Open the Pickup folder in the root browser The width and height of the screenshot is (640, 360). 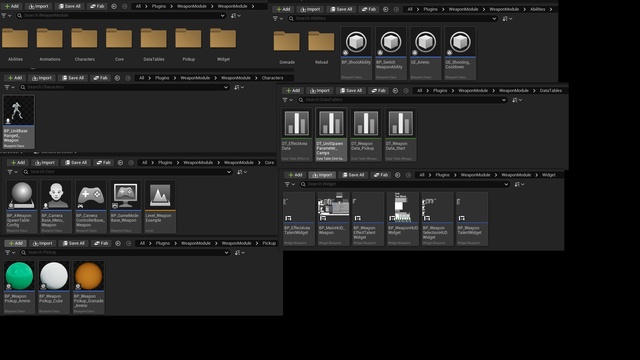pyautogui.click(x=189, y=44)
